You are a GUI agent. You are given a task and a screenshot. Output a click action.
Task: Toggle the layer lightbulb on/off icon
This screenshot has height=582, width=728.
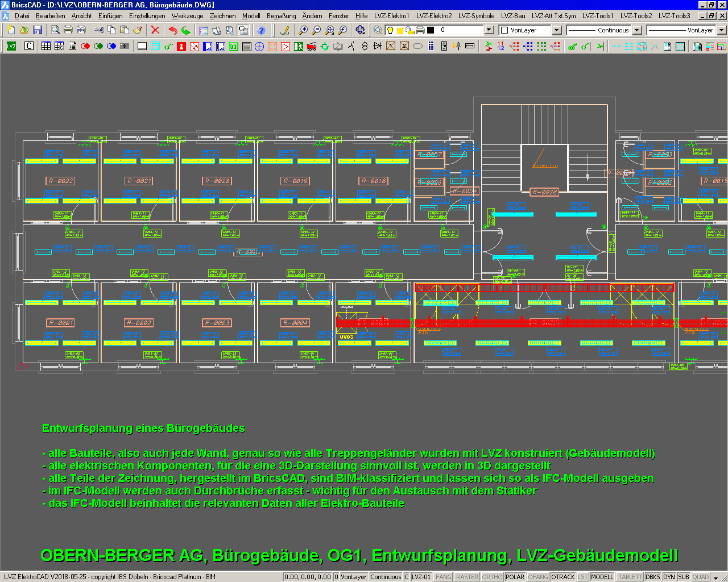tap(390, 30)
